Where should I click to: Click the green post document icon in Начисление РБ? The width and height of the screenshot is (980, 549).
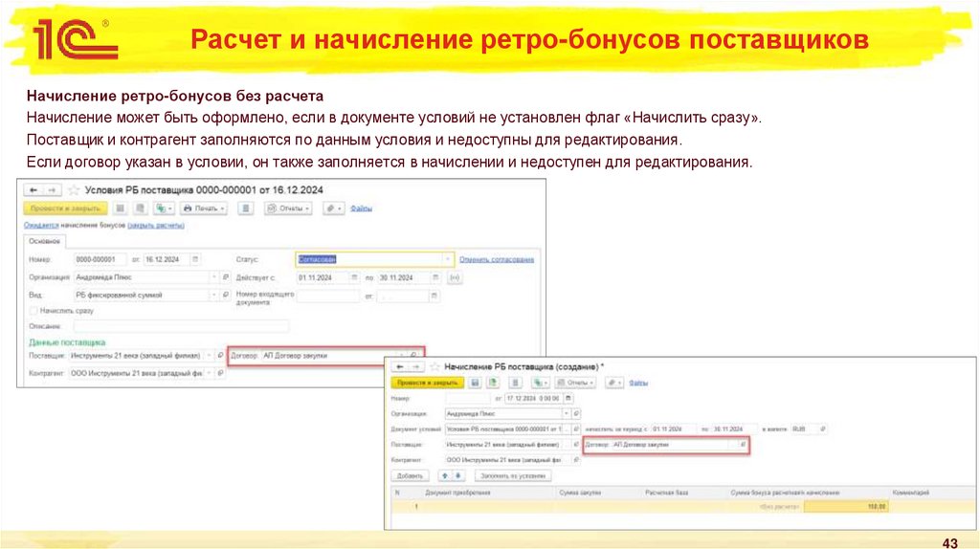493,383
